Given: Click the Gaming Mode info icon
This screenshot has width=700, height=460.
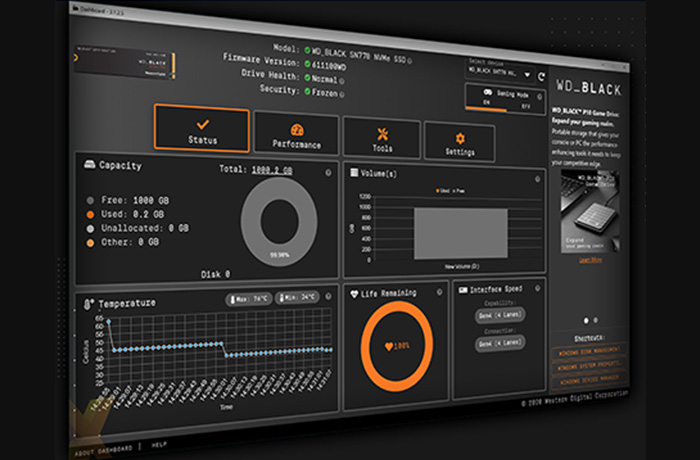Looking at the screenshot, I should click(539, 96).
